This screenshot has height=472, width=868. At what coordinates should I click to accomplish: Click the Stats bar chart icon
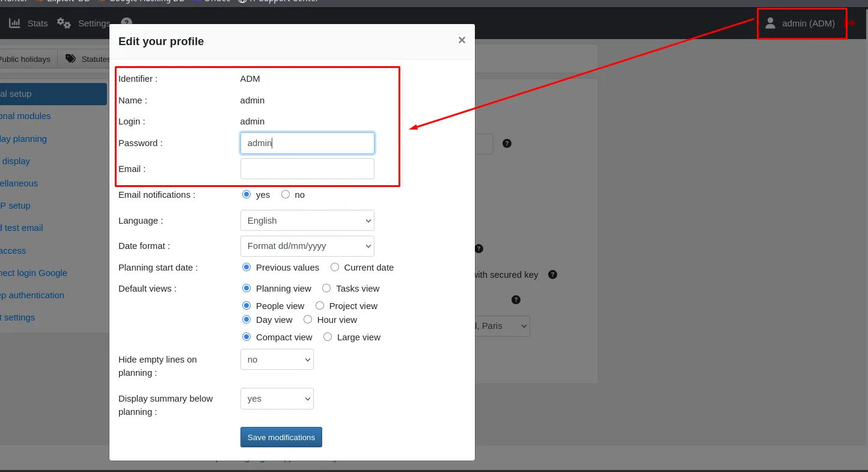[14, 23]
